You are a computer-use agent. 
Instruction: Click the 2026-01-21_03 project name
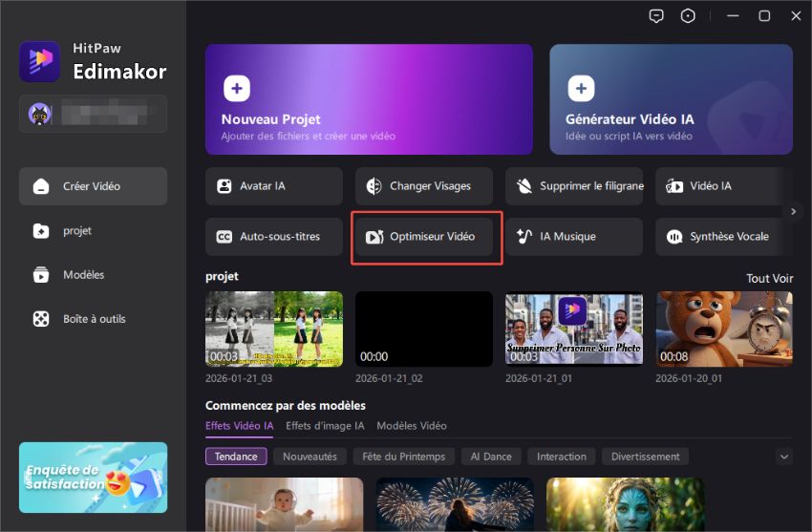pos(239,378)
